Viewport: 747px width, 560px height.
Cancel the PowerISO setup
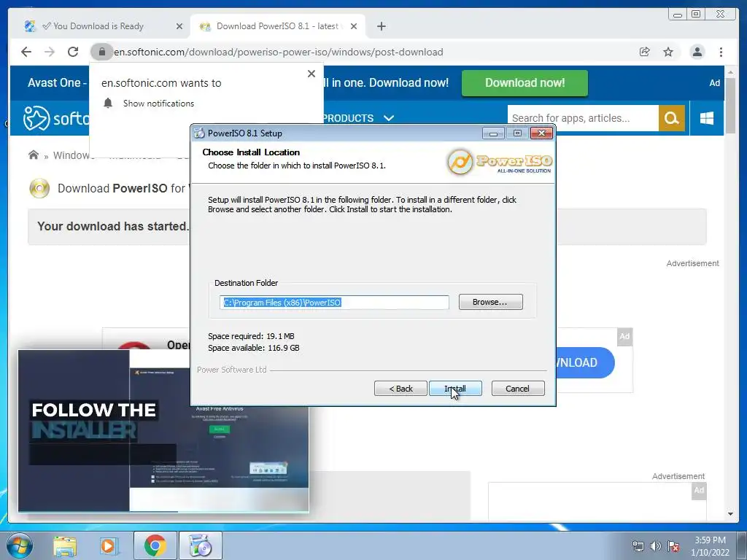coord(517,389)
